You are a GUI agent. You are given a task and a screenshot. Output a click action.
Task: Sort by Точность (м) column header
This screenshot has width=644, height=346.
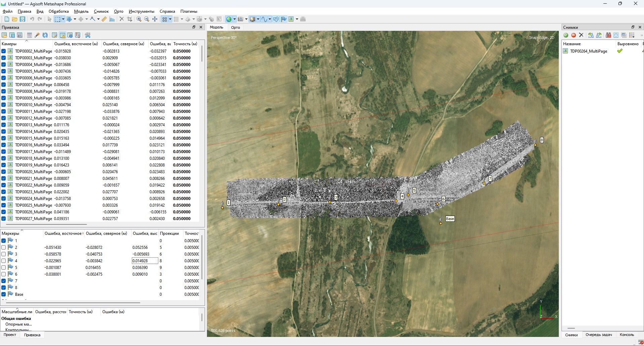185,44
